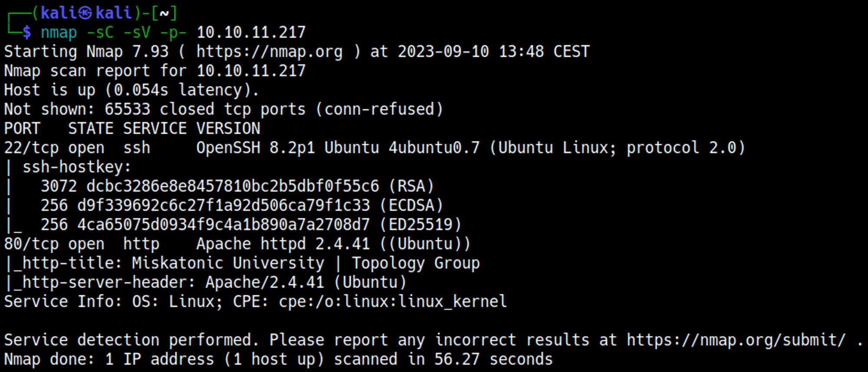Image resolution: width=868 pixels, height=372 pixels.
Task: Click the cpe:/o:linux:linux_kernel text
Action: click(x=392, y=301)
